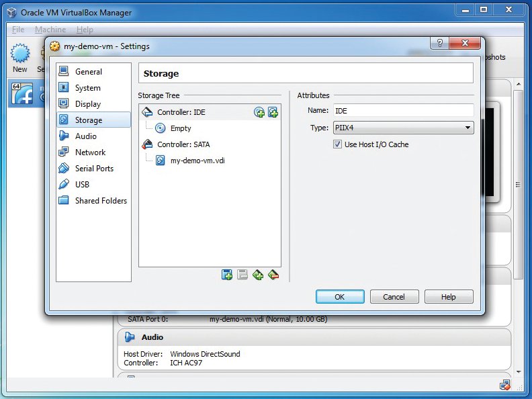
Task: Open the Shared Folders settings category
Action: tap(101, 201)
